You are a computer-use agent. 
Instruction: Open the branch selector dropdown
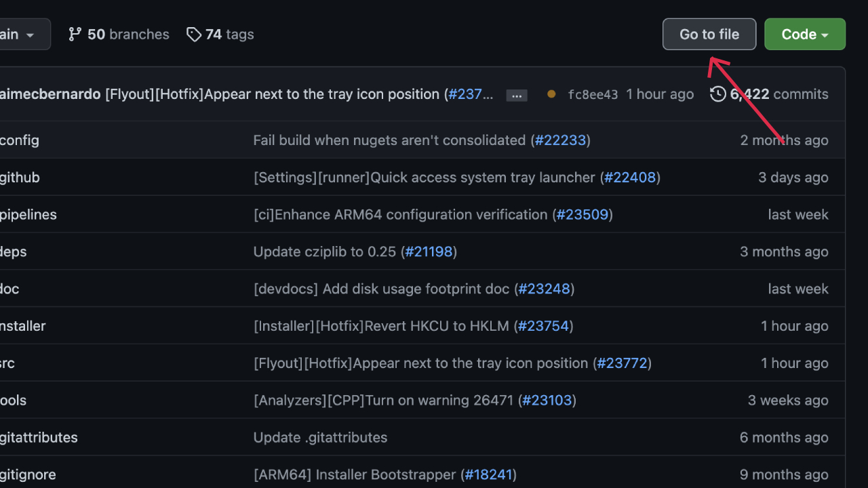coord(20,35)
